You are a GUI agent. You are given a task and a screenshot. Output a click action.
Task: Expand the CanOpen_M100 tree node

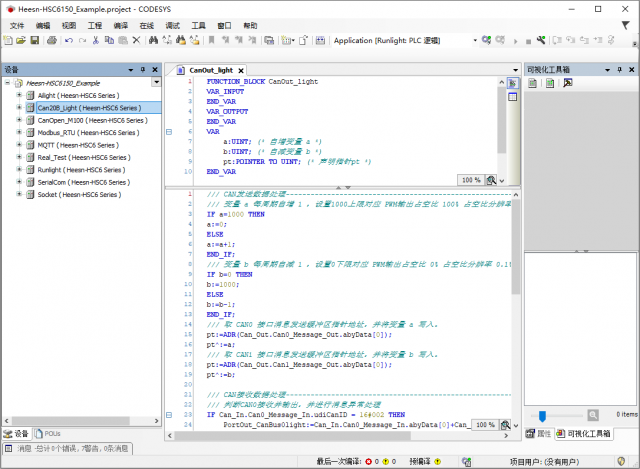tap(19, 120)
